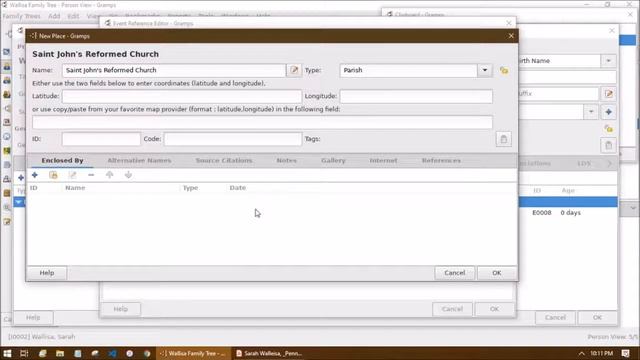Confirm New Place dialog with OK
This screenshot has height=360, width=640.
[496, 273]
